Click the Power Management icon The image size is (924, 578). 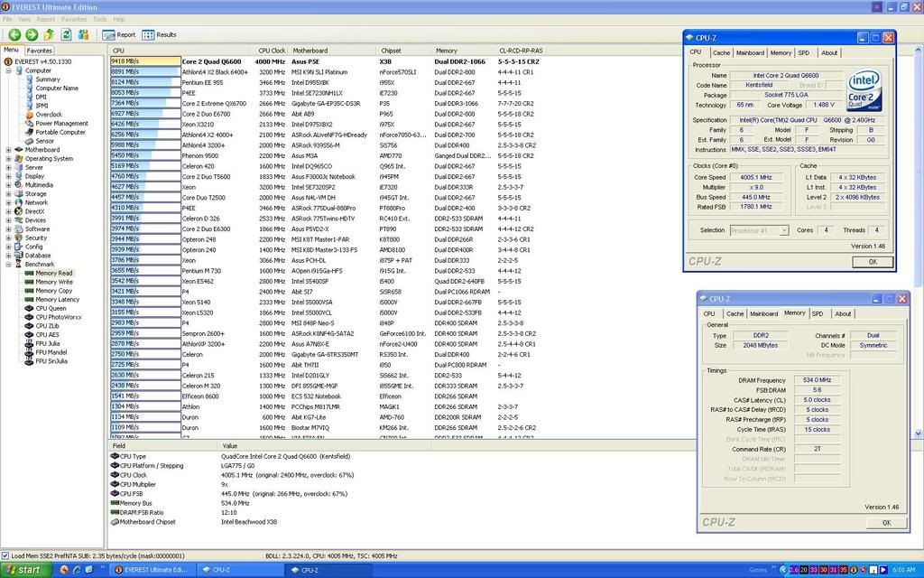(30, 123)
